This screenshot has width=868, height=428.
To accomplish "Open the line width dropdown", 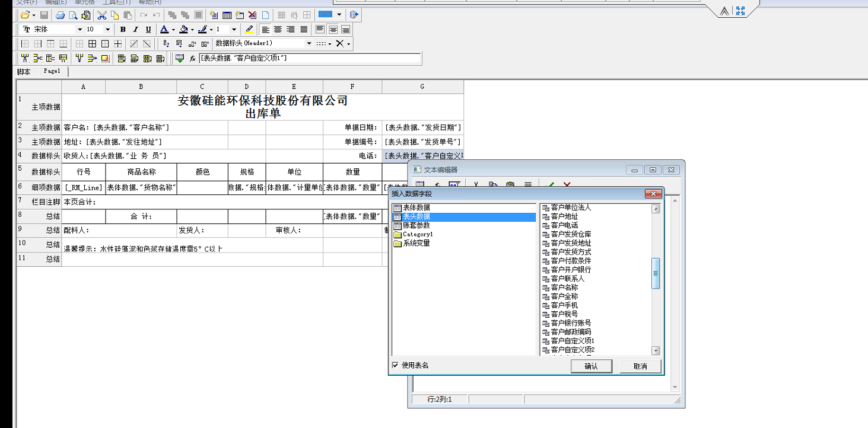I will point(234,30).
